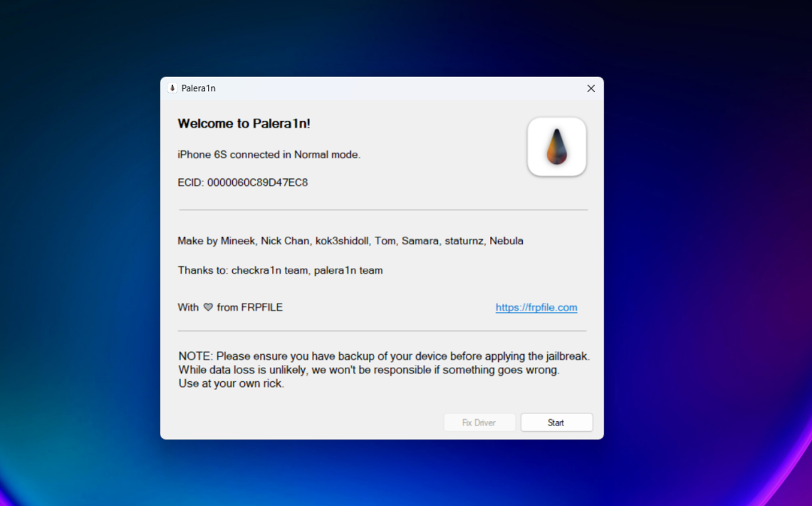Click the Fix Driver button

479,423
